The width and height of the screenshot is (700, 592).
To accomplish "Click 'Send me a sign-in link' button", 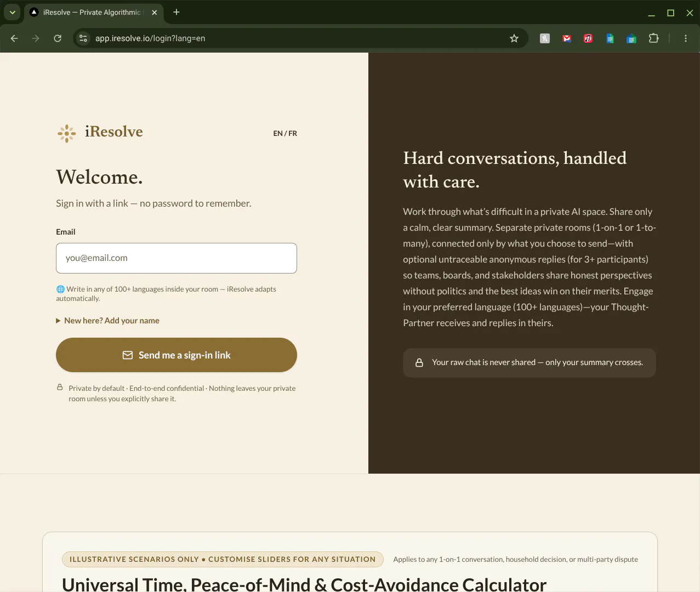I will [177, 355].
